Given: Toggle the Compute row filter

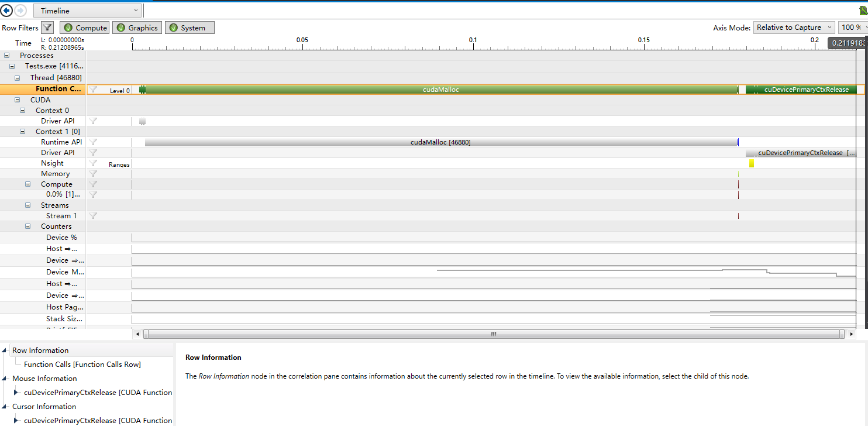Looking at the screenshot, I should coord(84,28).
